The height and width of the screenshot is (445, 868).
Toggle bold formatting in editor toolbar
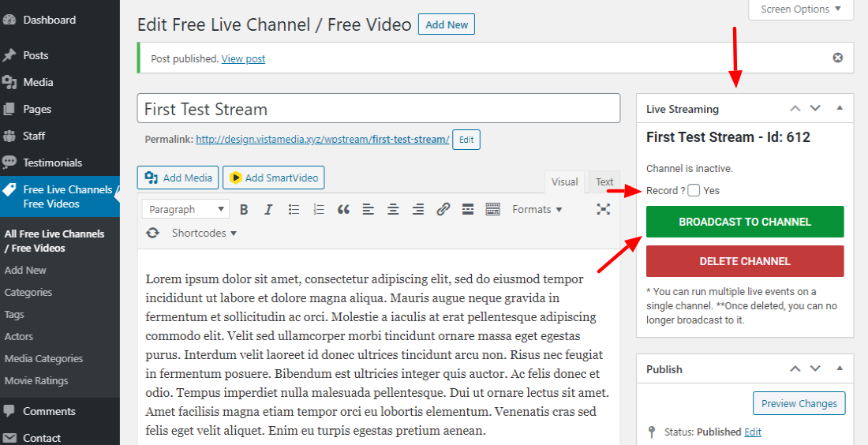coord(244,209)
